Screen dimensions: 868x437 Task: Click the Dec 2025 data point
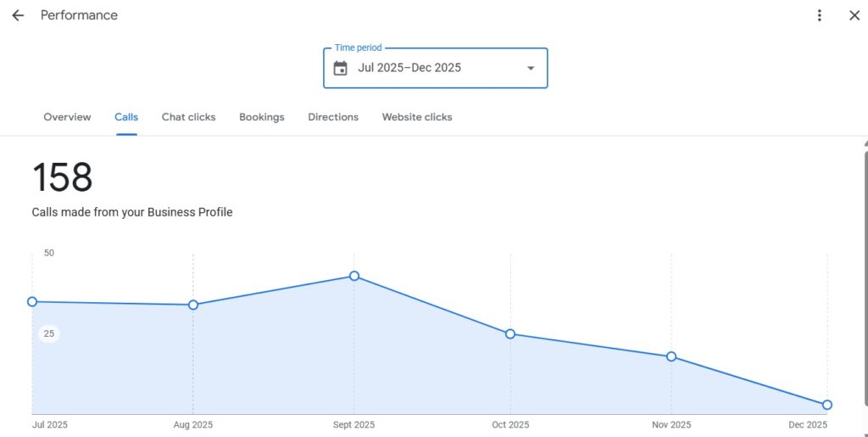[827, 405]
